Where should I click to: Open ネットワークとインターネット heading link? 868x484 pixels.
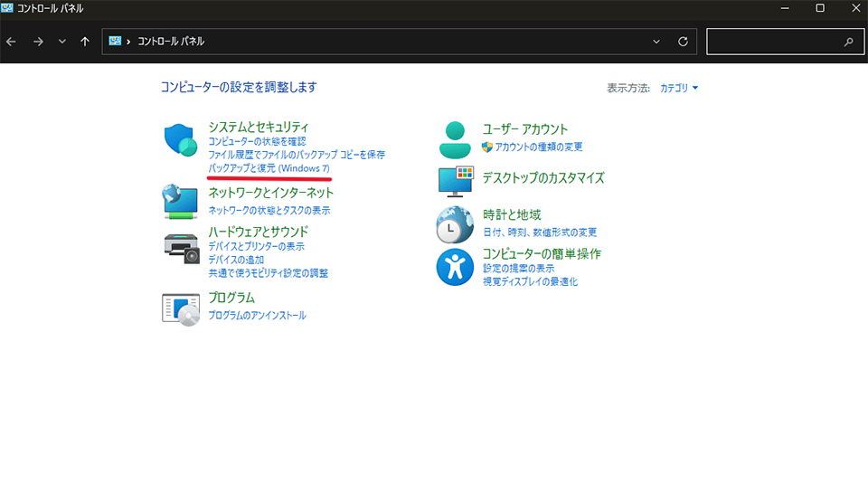coord(270,193)
